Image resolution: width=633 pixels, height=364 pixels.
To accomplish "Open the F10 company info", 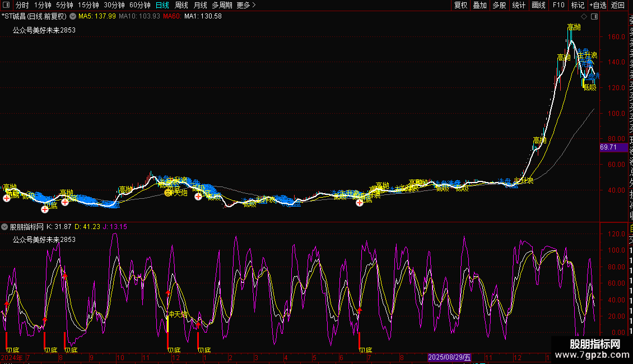I will click(558, 5).
